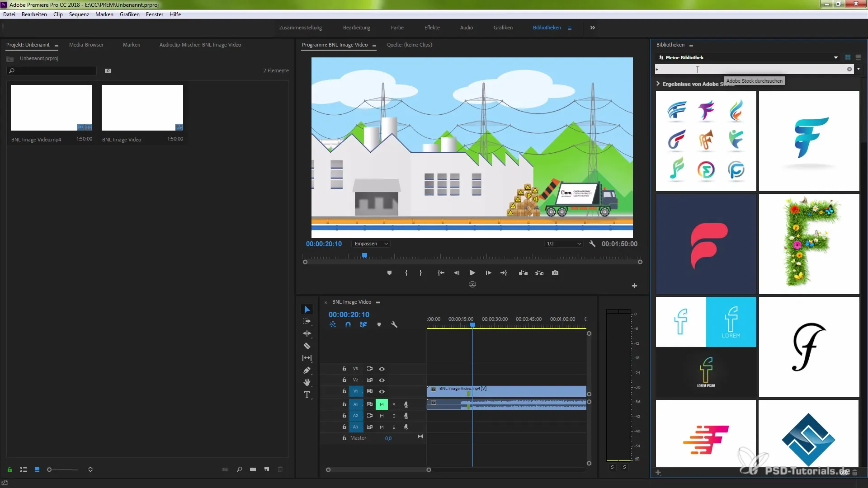
Task: Enable voice-over record on track A1
Action: click(x=406, y=404)
